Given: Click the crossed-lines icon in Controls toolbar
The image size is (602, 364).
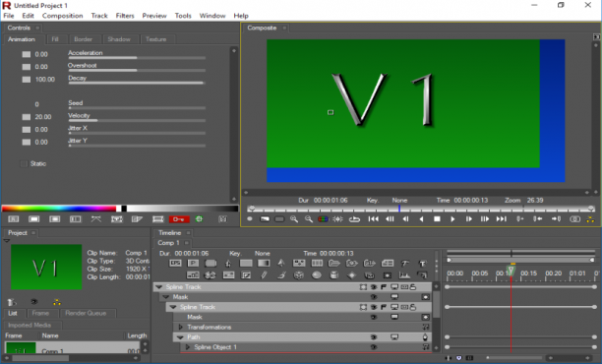Looking at the screenshot, I should pyautogui.click(x=96, y=218).
